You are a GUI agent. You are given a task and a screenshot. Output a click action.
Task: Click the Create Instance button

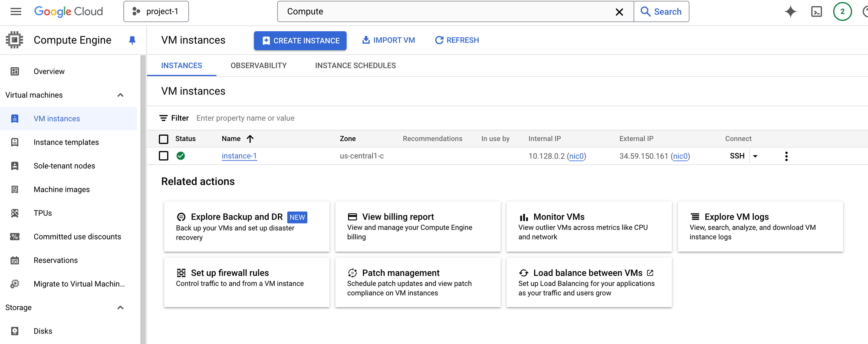[x=300, y=41]
